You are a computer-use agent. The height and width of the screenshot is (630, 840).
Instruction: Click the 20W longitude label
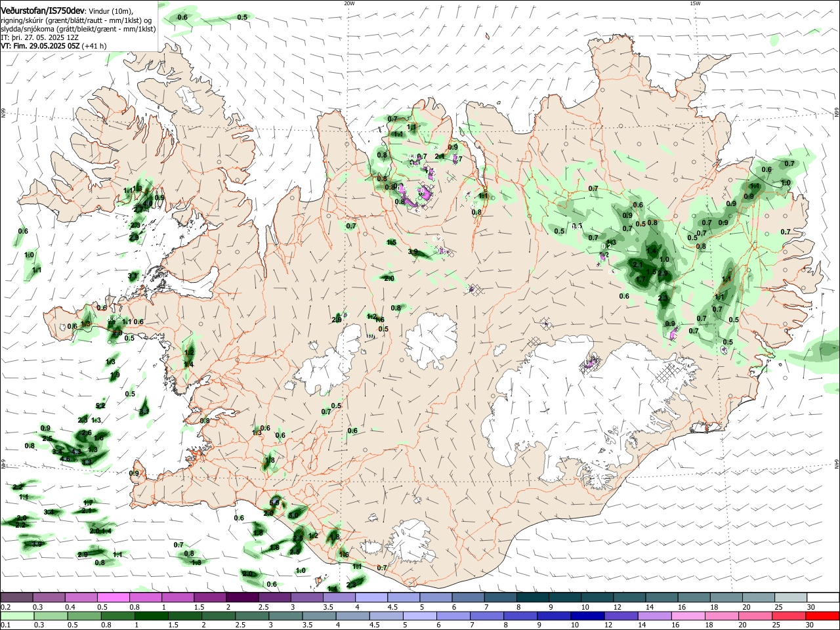pyautogui.click(x=349, y=3)
